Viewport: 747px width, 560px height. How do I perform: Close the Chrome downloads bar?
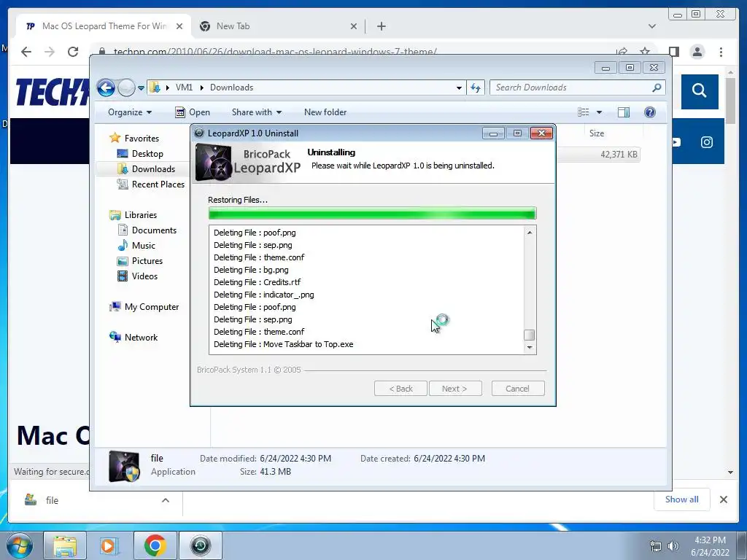[723, 499]
